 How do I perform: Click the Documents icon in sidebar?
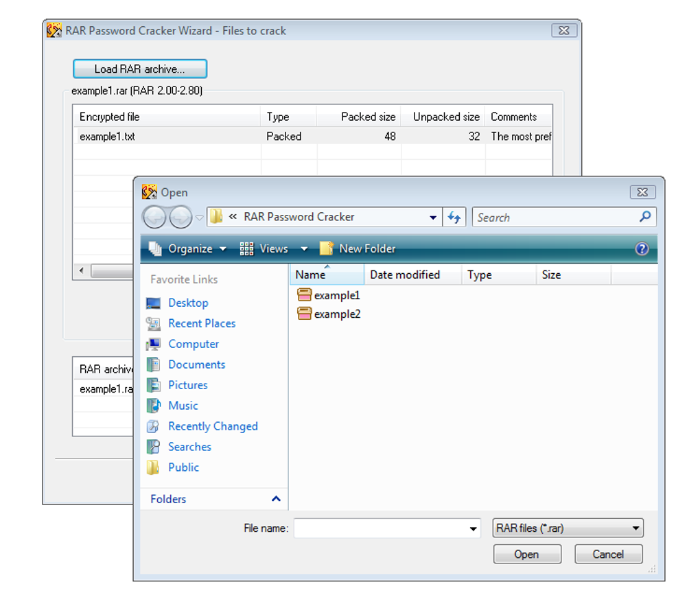pos(153,364)
